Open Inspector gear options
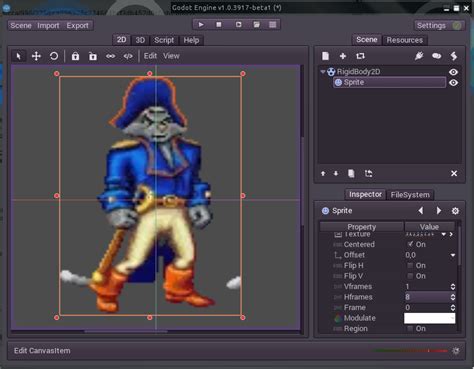This screenshot has height=369, width=474. click(455, 211)
